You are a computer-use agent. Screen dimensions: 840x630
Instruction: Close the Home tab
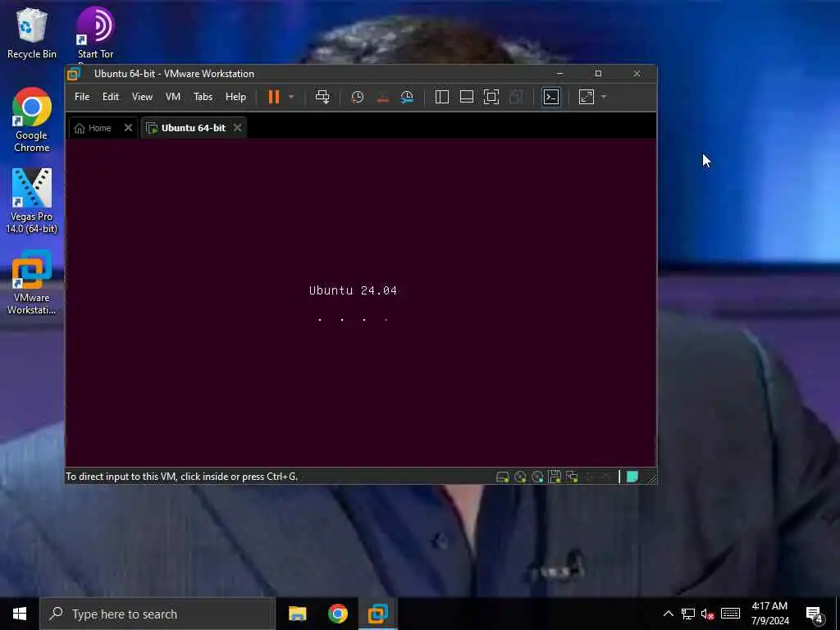(128, 127)
